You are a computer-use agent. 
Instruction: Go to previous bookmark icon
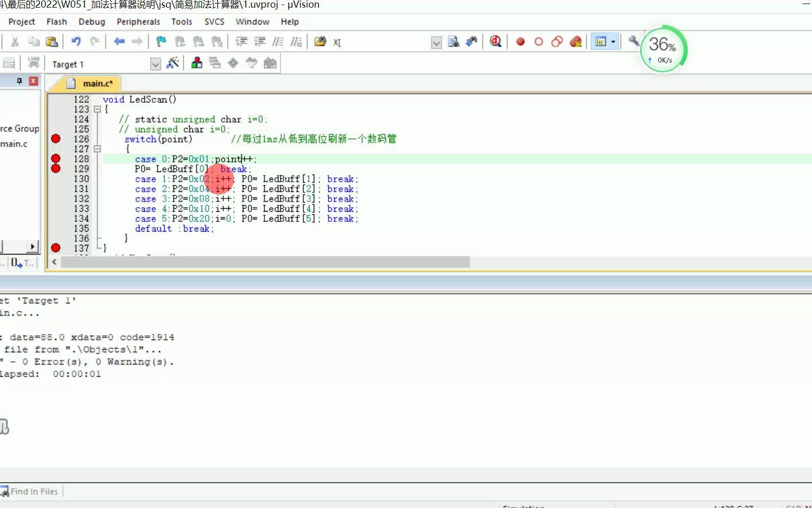tap(180, 42)
